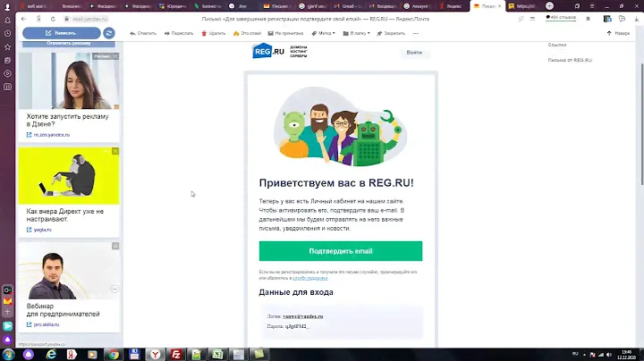Image resolution: width=644 pixels, height=361 pixels.
Task: Open the Письма от REG.RU link
Action: (x=570, y=60)
